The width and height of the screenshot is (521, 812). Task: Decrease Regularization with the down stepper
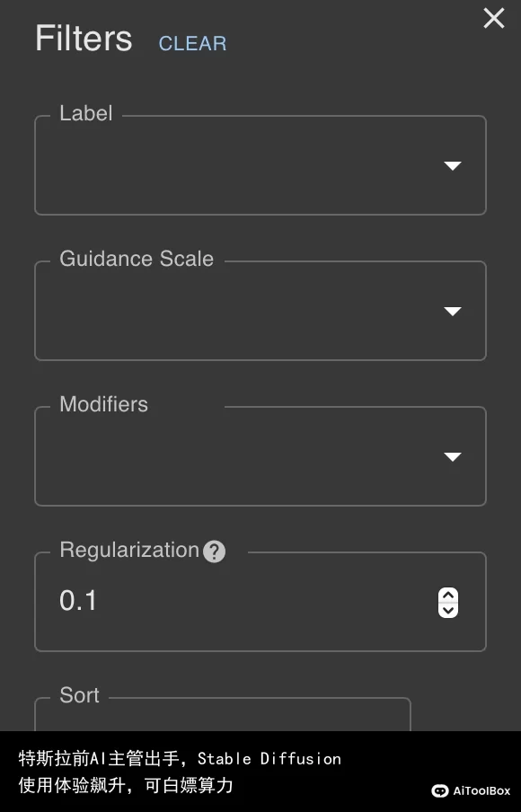click(x=448, y=610)
